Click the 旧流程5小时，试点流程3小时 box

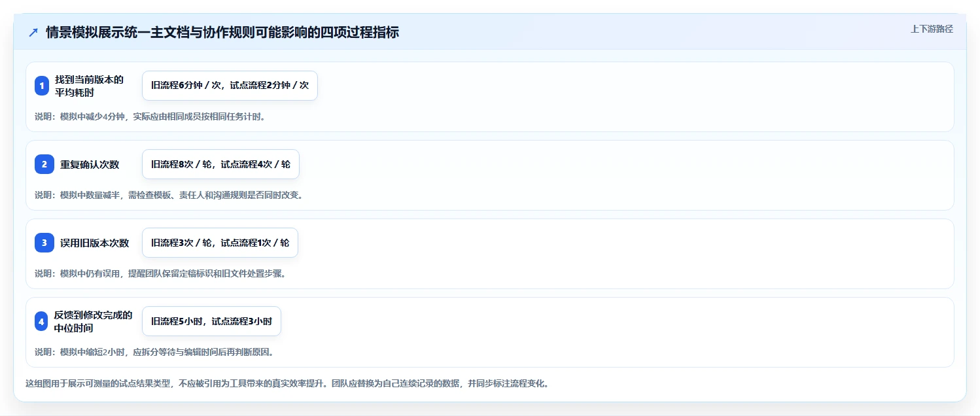211,321
